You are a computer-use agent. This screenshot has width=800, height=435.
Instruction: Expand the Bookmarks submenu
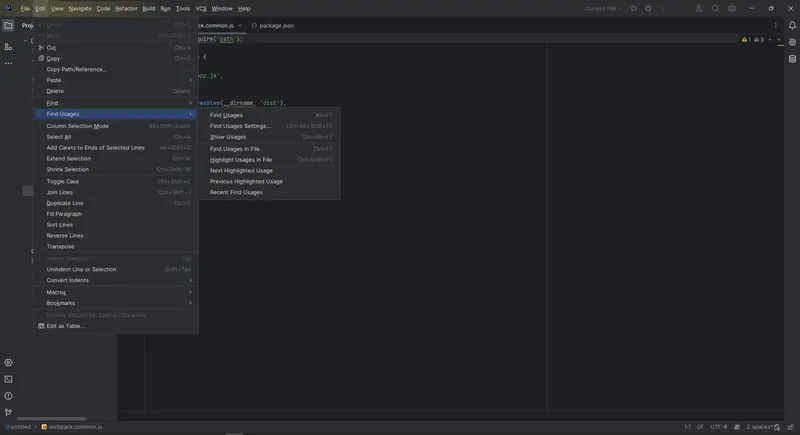click(61, 303)
